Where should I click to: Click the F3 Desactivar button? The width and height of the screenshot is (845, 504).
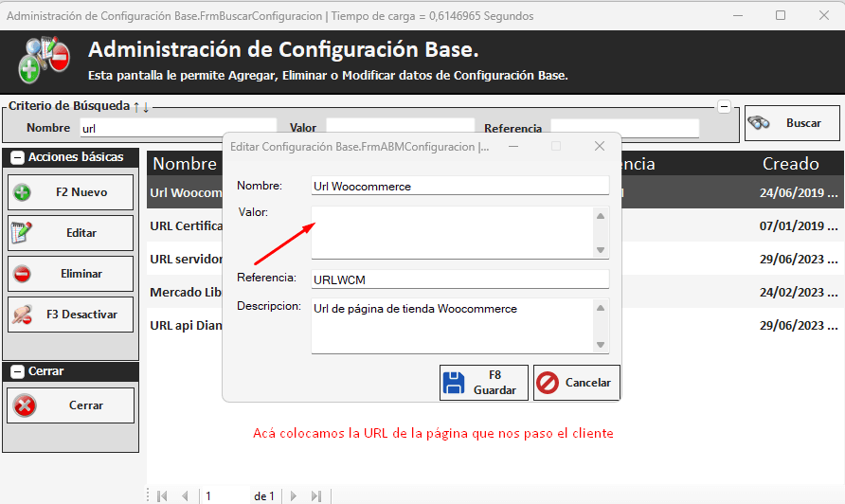coord(70,315)
